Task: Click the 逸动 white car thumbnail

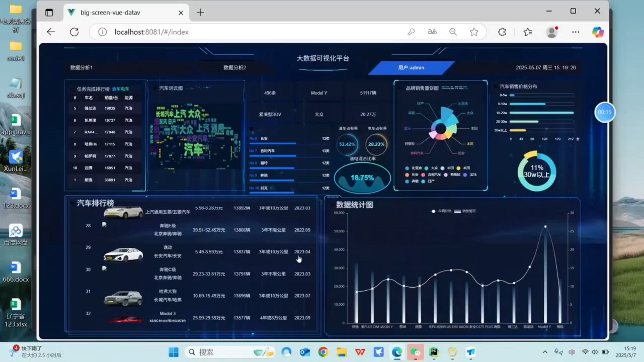Action: pos(123,254)
